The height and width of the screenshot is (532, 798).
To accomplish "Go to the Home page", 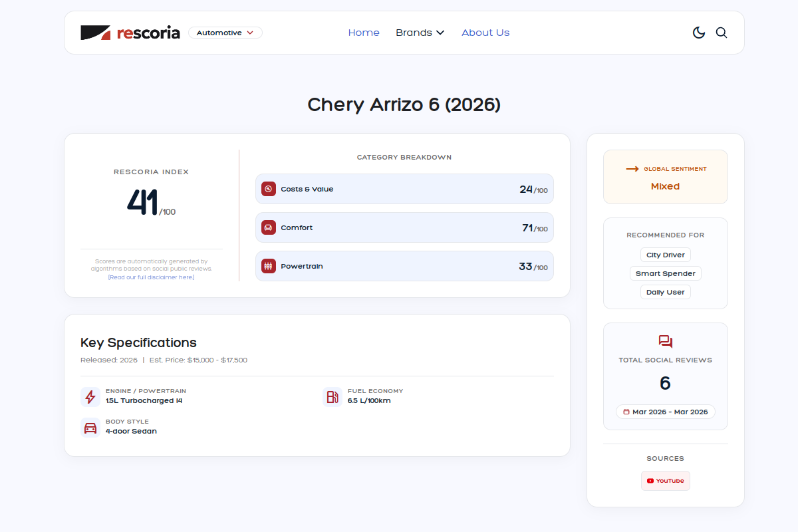I will coord(364,33).
